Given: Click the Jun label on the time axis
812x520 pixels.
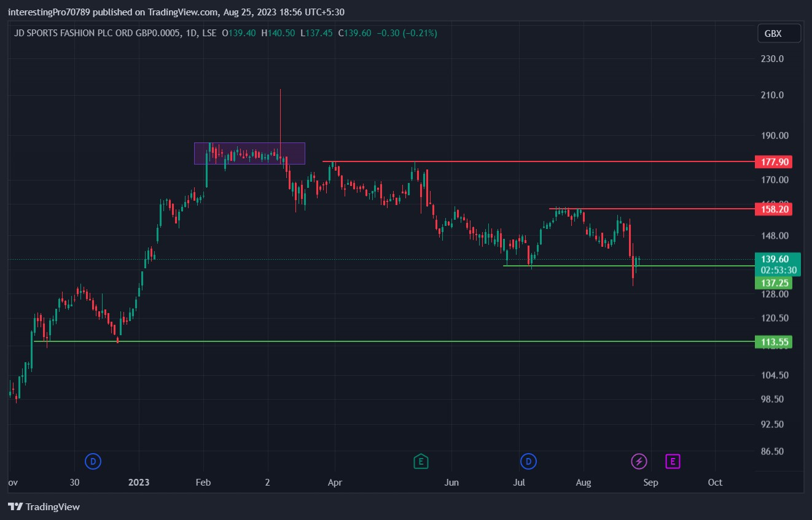Looking at the screenshot, I should [x=451, y=483].
